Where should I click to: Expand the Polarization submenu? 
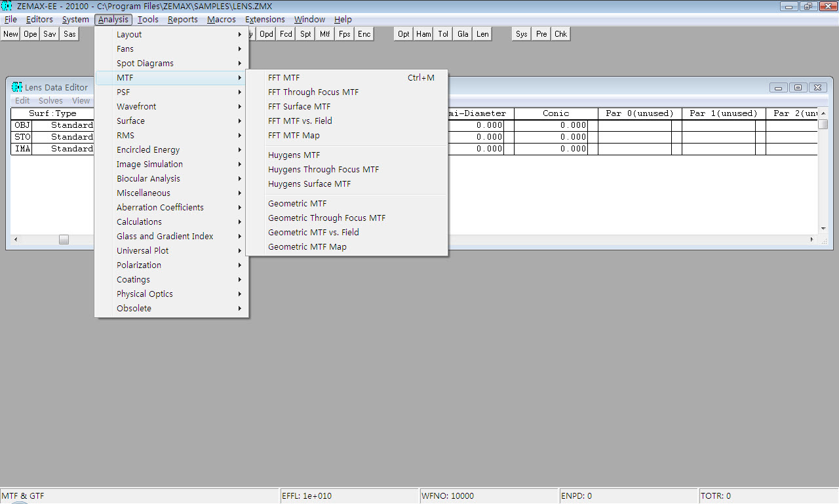click(x=172, y=265)
